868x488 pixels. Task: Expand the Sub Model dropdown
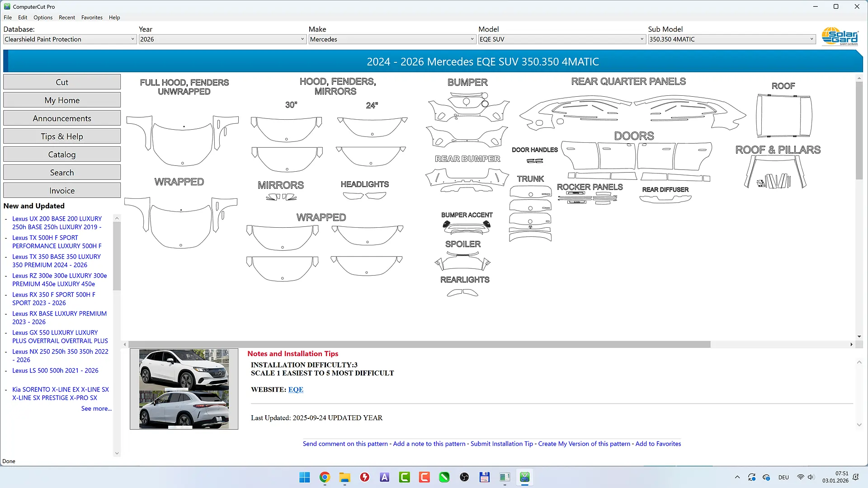tap(811, 39)
